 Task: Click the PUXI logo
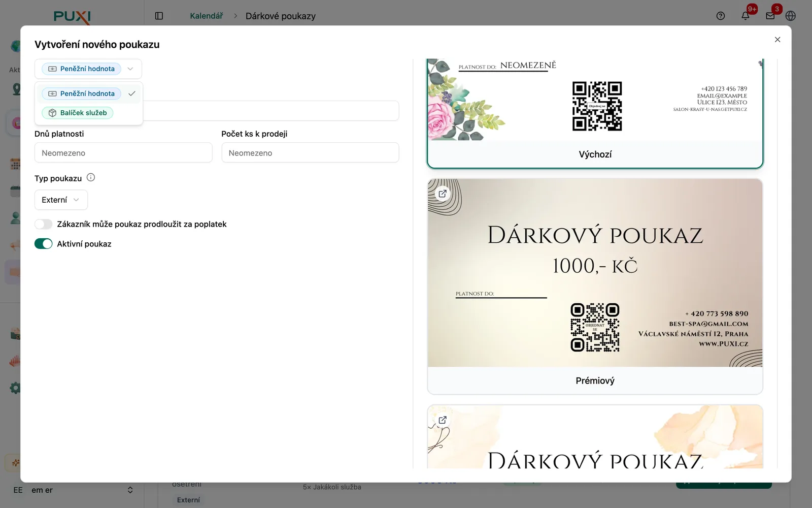click(72, 17)
